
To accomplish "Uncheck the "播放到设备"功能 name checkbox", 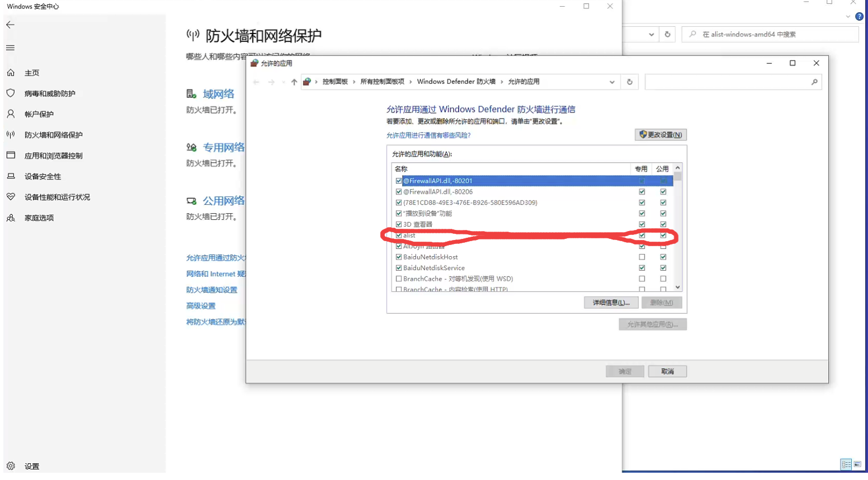I will [399, 213].
